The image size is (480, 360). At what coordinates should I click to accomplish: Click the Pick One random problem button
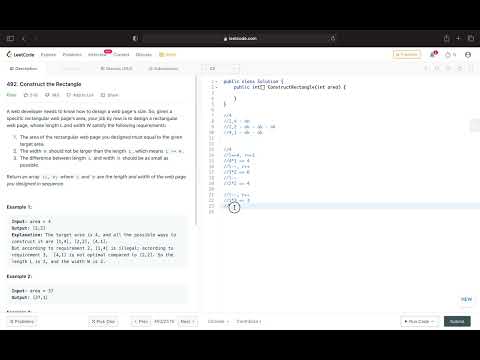coord(103,321)
